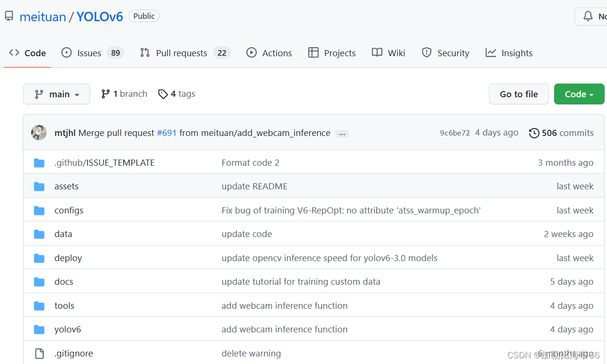
Task: Click the data folder icon
Action: pyautogui.click(x=39, y=234)
